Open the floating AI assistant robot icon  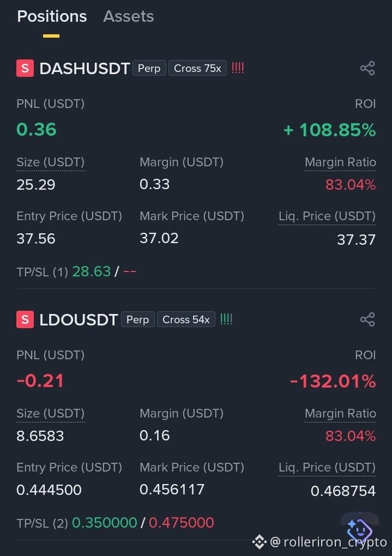[x=359, y=529]
